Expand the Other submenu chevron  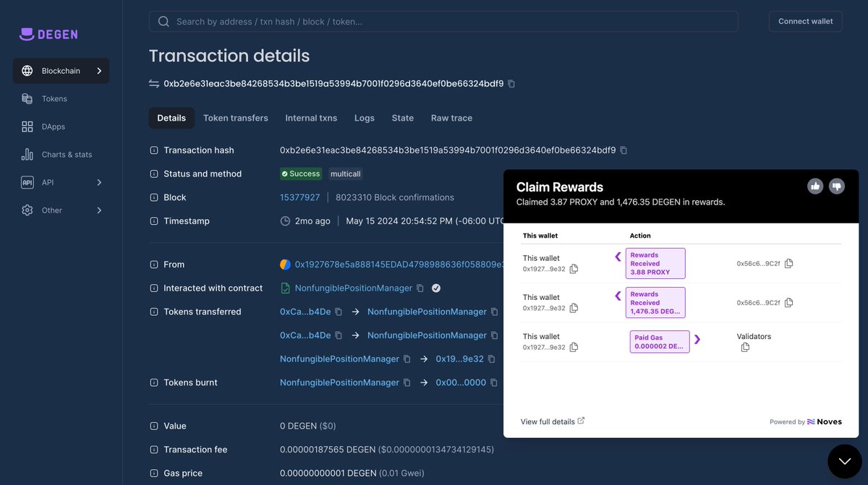[x=99, y=210]
